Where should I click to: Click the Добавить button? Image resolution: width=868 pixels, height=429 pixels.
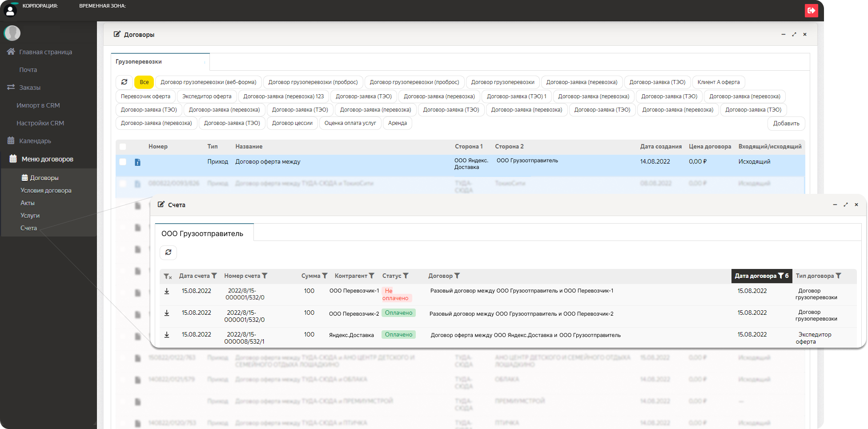coord(786,124)
